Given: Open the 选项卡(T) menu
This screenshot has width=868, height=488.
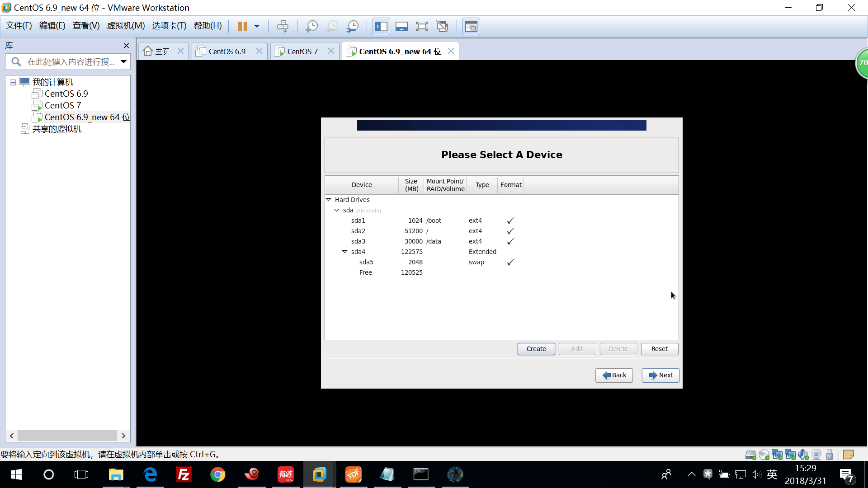Looking at the screenshot, I should pyautogui.click(x=169, y=26).
